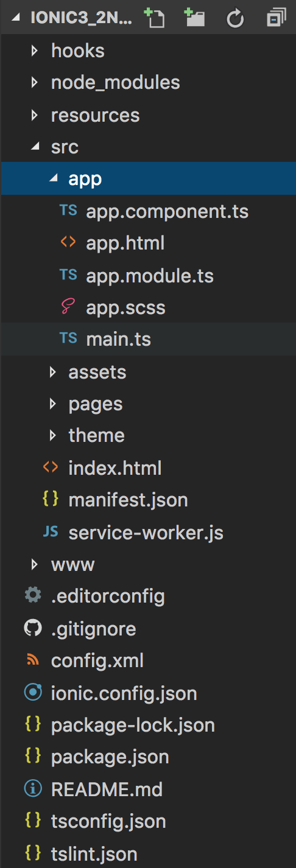Click the Sass icon beside app.scss
The width and height of the screenshot is (296, 868).
(68, 307)
